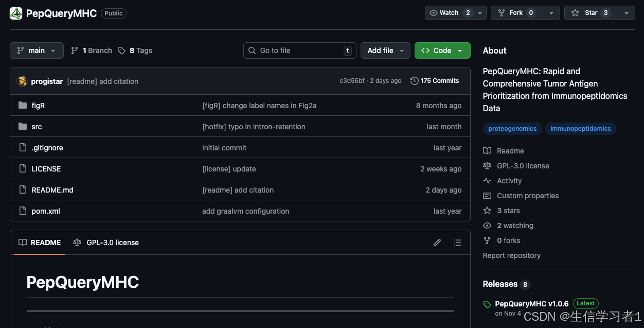644x328 pixels.
Task: Click the Report repository link
Action: (x=512, y=255)
